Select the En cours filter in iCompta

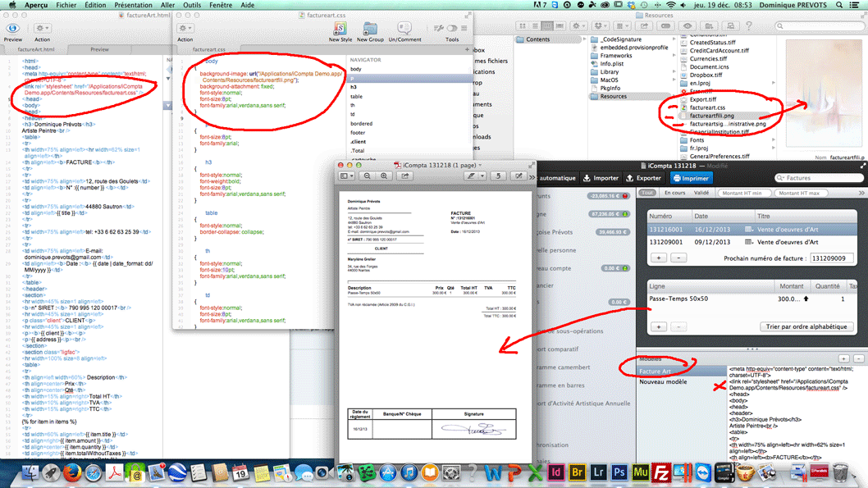(x=675, y=193)
